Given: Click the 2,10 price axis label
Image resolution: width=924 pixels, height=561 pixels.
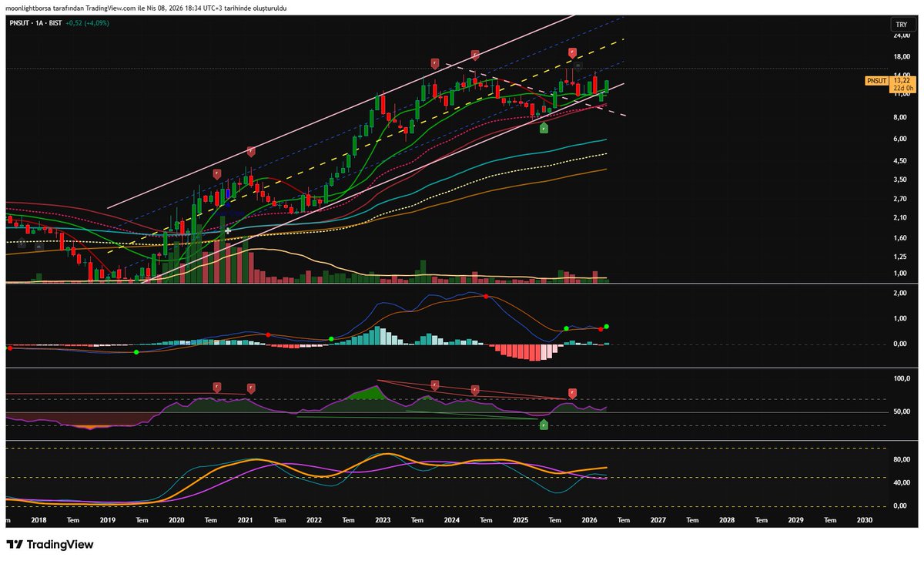Looking at the screenshot, I should tap(899, 218).
